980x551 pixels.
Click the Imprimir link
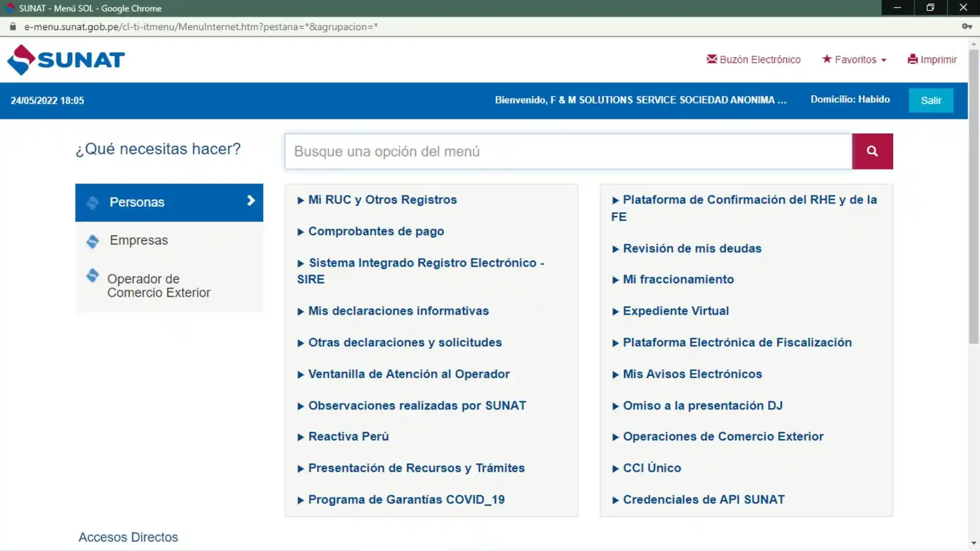(932, 60)
